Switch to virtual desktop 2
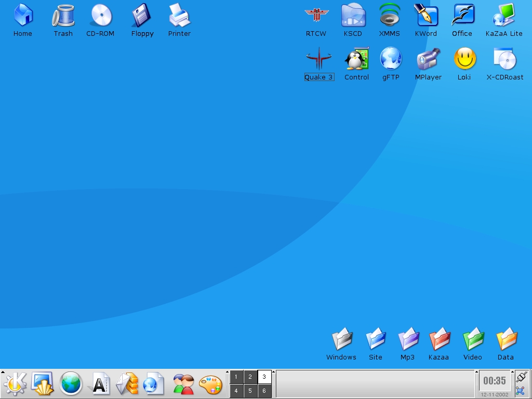 tap(250, 377)
